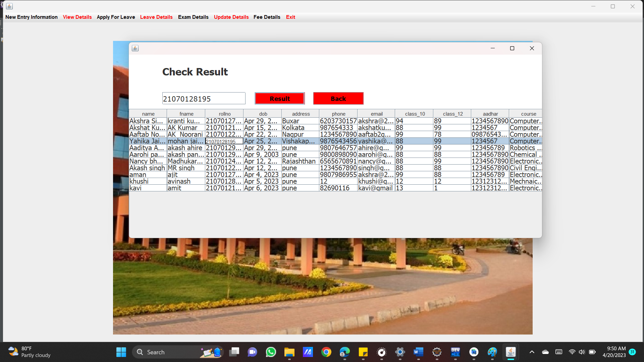Image resolution: width=644 pixels, height=362 pixels.
Task: Click the roll number input field
Action: 204,98
